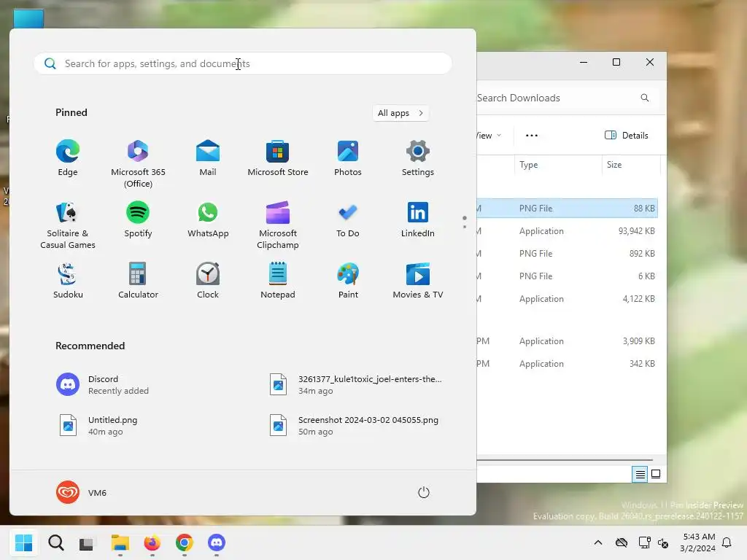The height and width of the screenshot is (560, 747).
Task: Click Explorer's search magnifier icon
Action: 645,98
